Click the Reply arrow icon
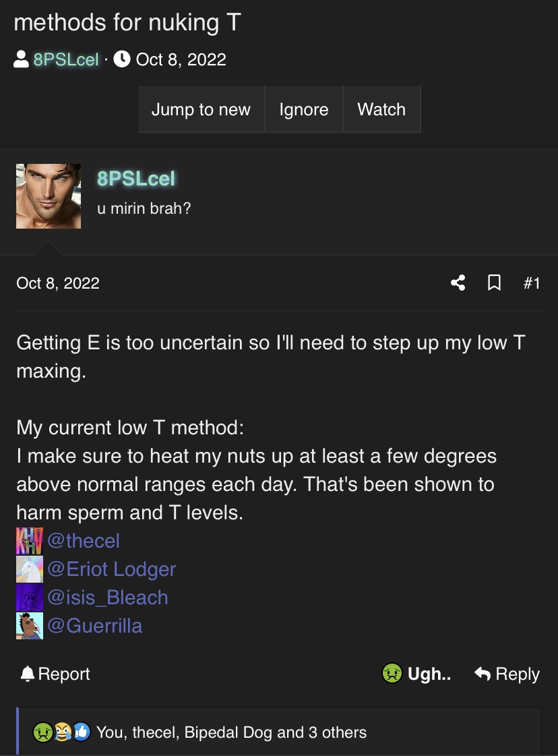The image size is (558, 756). 483,673
